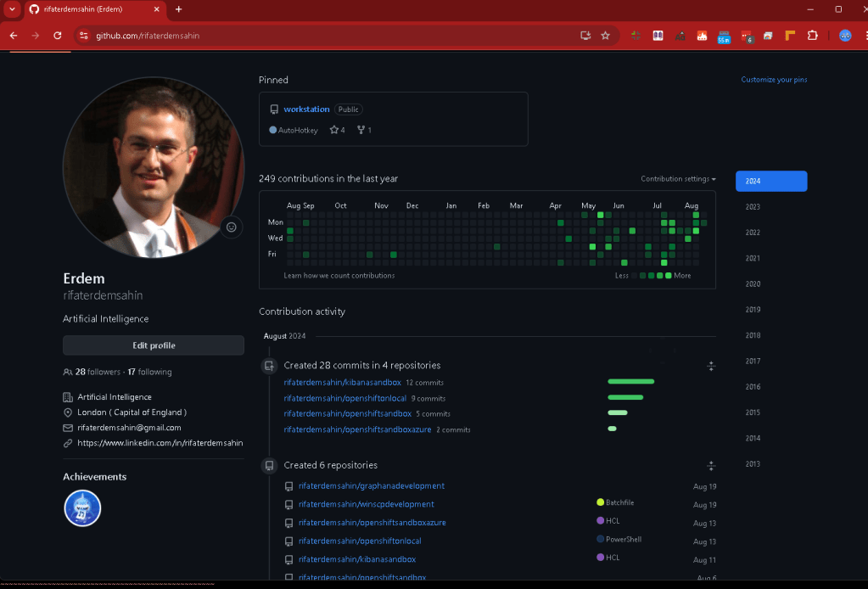This screenshot has width=868, height=589.
Task: Open rifaterdemsahin/kibanasandbox in commits list
Action: click(343, 383)
